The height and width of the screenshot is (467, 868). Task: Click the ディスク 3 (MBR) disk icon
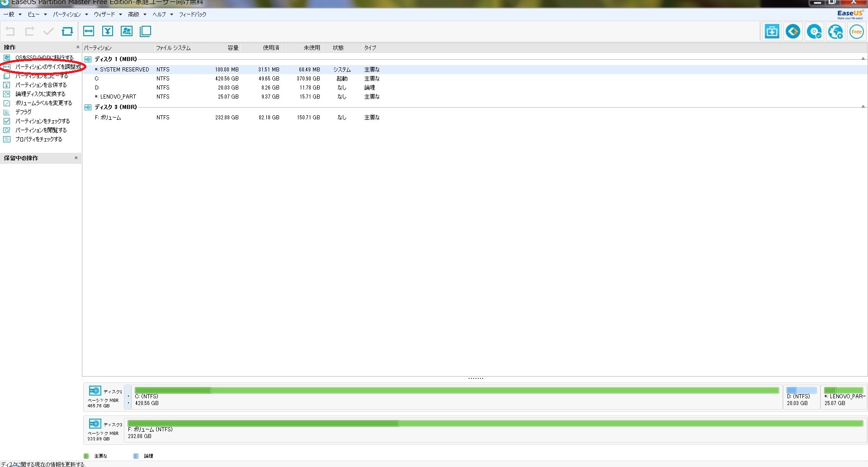point(88,107)
